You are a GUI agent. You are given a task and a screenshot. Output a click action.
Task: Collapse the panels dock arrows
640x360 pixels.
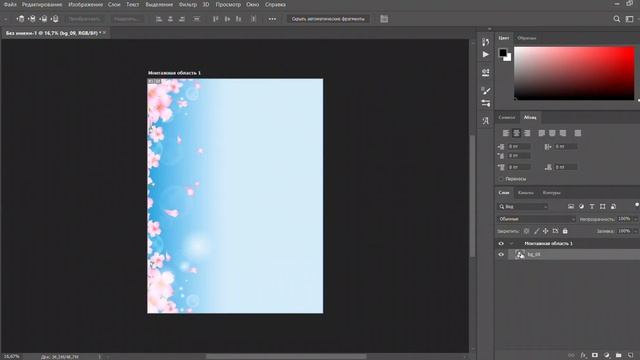click(489, 29)
